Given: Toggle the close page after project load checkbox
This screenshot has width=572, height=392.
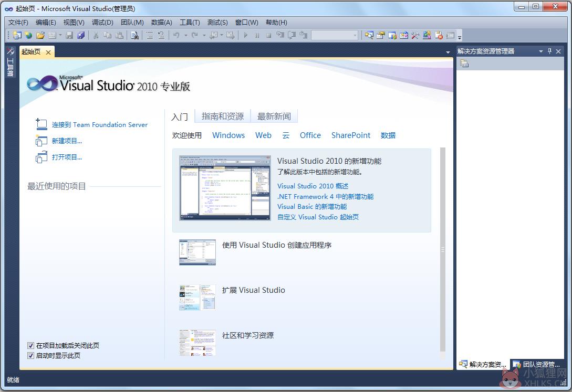Looking at the screenshot, I should coord(30,345).
